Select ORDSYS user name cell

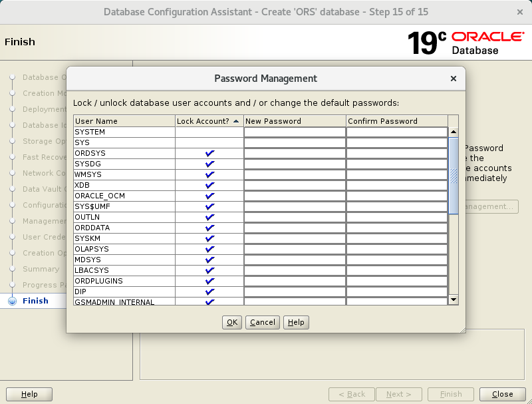pos(124,153)
